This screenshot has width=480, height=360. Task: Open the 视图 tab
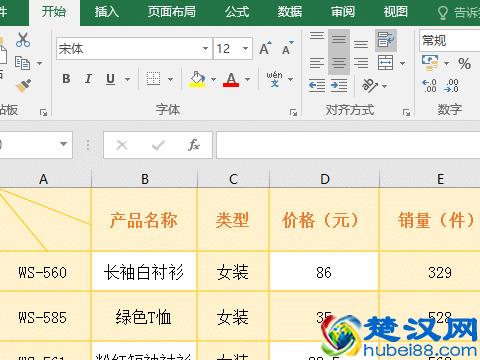[395, 12]
